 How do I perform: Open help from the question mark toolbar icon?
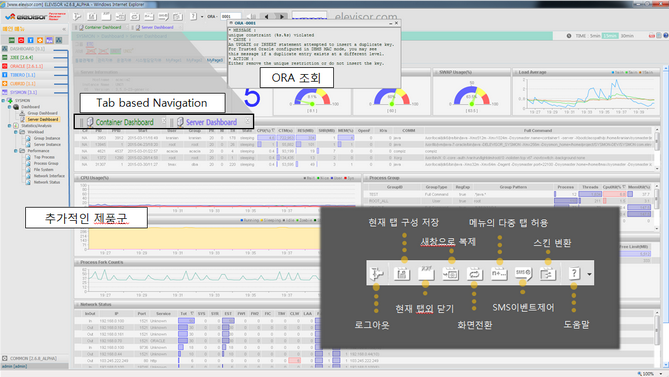pos(193,16)
